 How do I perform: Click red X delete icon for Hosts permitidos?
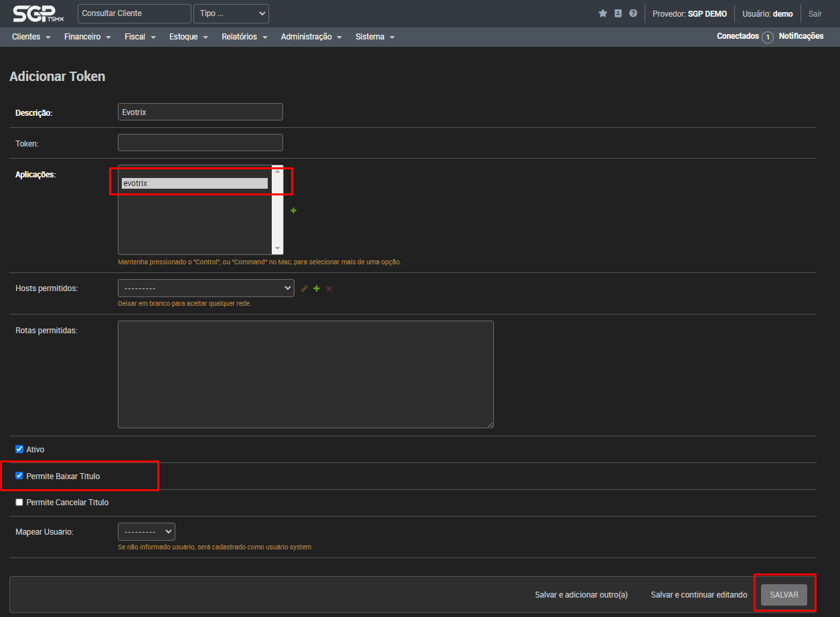(x=329, y=288)
